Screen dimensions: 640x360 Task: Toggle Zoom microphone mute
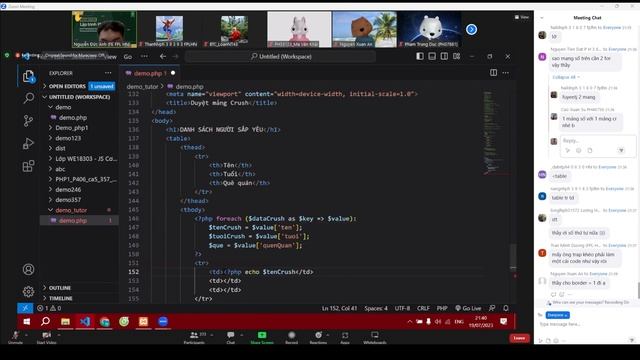tap(16, 337)
